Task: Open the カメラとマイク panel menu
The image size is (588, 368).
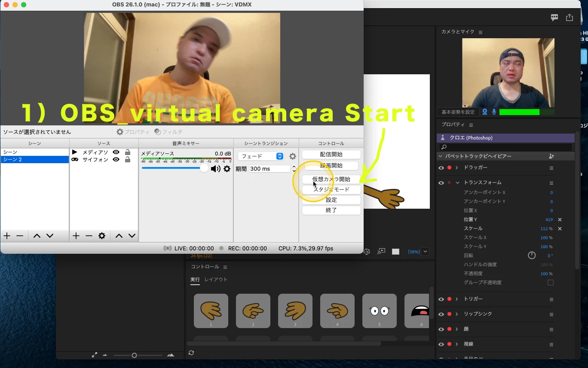Action: pos(481,32)
